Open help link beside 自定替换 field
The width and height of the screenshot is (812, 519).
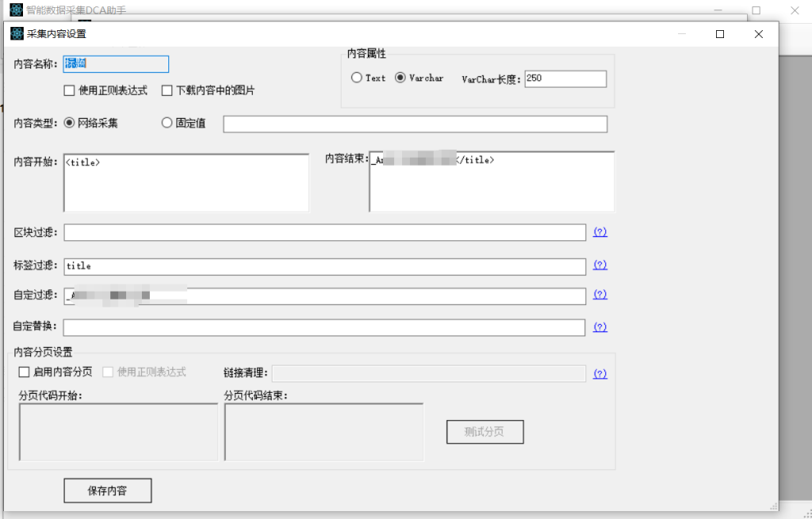click(x=600, y=326)
